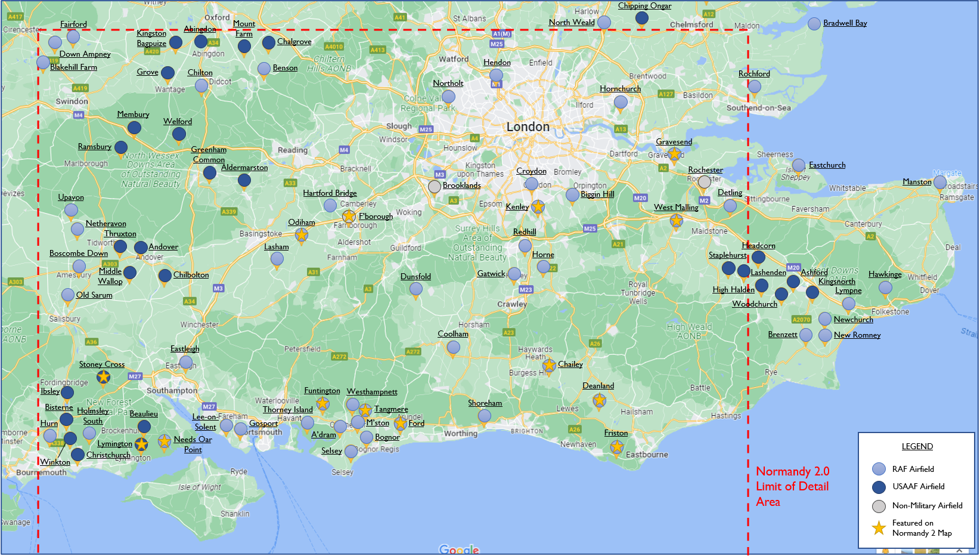Select the Upavon airfield pin
The image size is (980, 556).
[71, 210]
